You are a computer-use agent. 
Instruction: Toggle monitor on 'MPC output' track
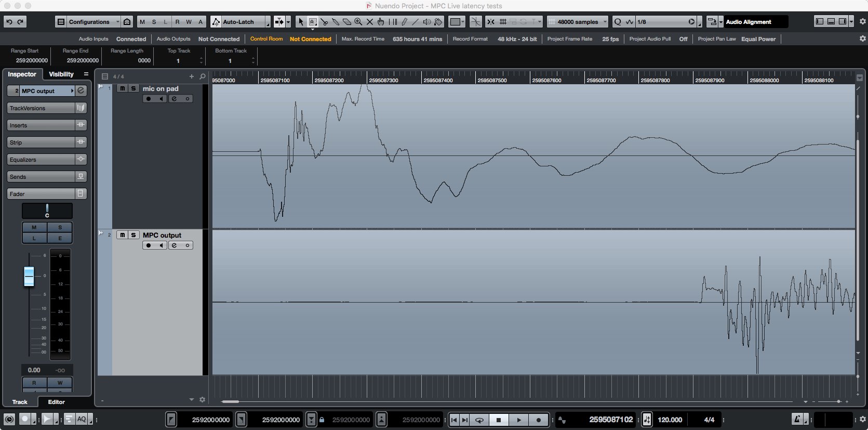161,245
